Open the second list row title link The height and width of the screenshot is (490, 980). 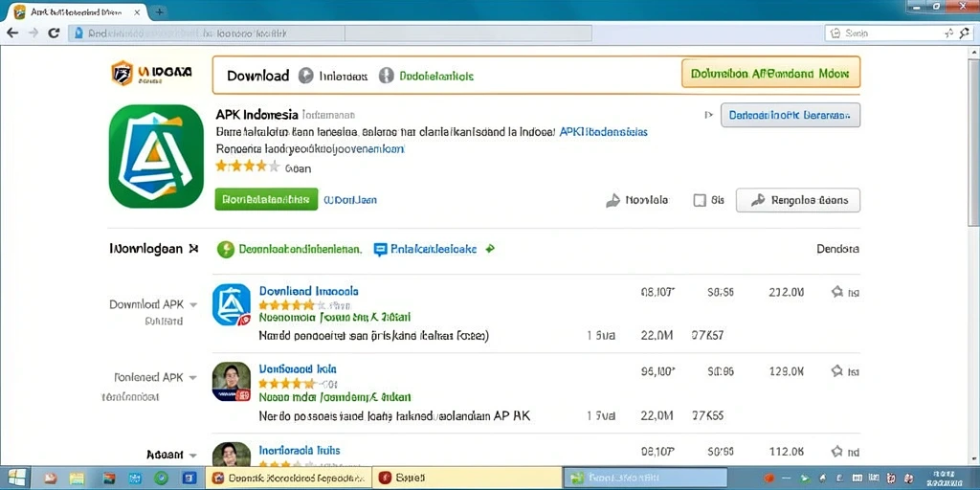click(298, 368)
